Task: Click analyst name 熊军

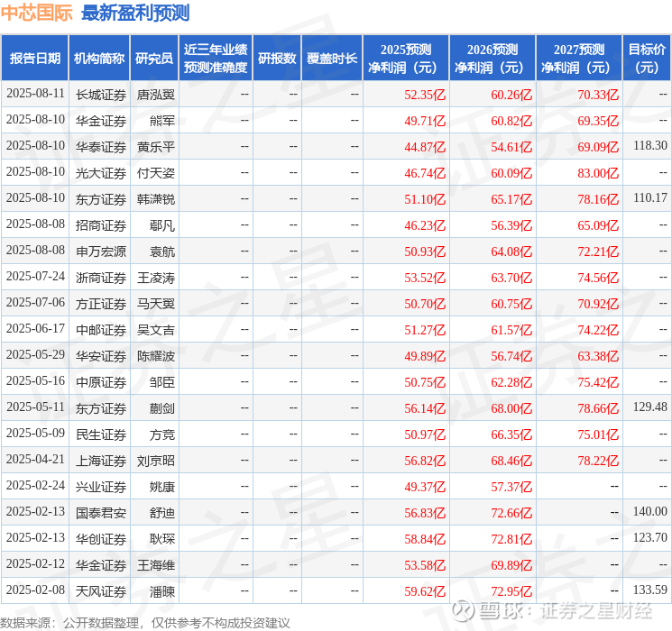Action: click(162, 121)
